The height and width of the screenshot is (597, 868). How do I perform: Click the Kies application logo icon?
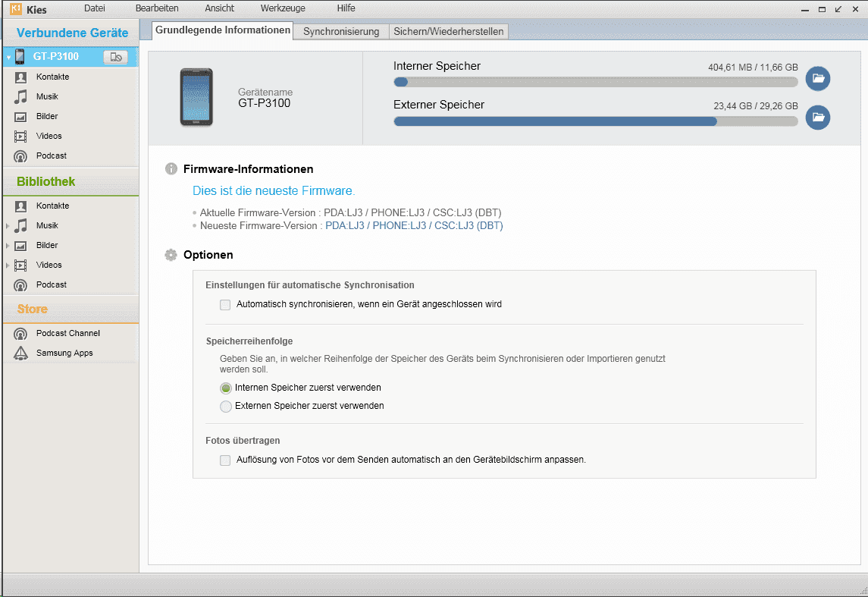click(15, 9)
